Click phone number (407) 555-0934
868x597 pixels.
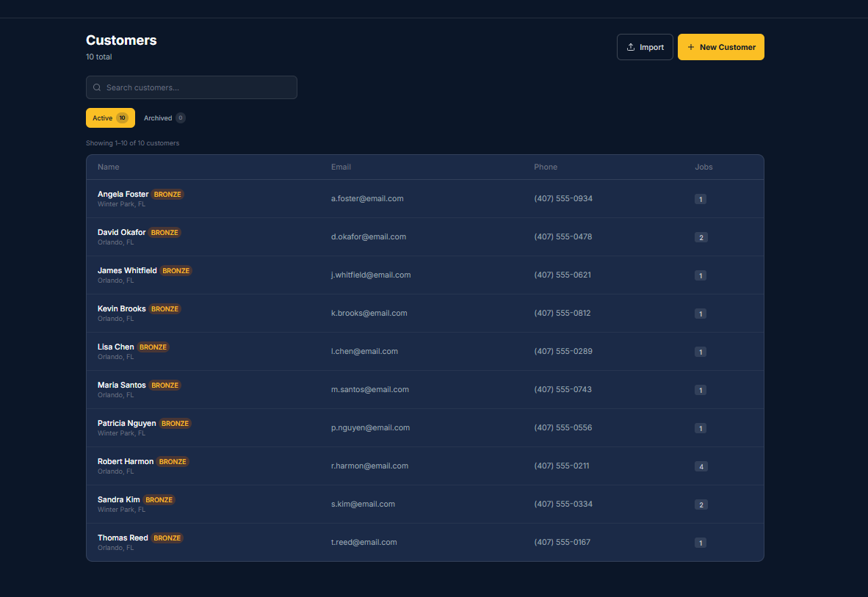[x=563, y=198]
